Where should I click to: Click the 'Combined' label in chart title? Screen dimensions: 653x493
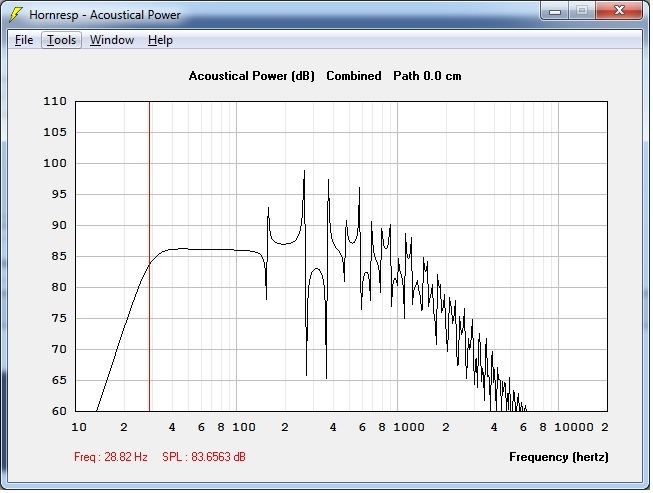pos(354,76)
